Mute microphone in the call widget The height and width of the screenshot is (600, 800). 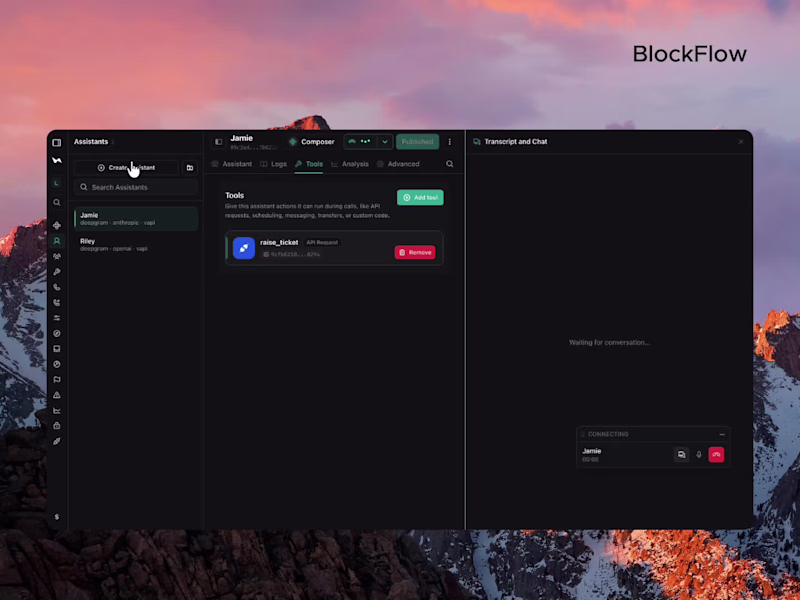[699, 455]
